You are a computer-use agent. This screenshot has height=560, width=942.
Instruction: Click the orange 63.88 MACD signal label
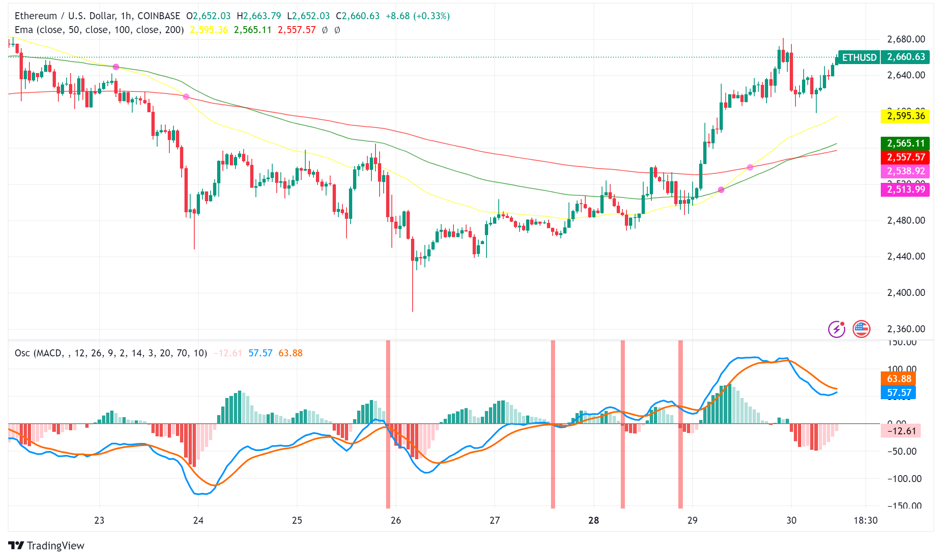click(x=898, y=379)
